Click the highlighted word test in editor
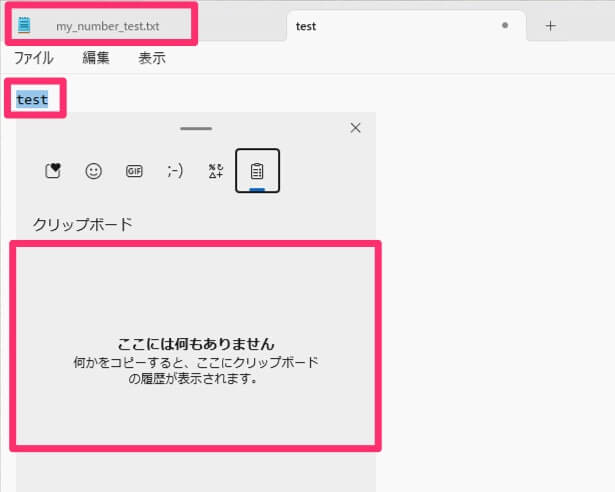This screenshot has height=492, width=615. coord(32,99)
